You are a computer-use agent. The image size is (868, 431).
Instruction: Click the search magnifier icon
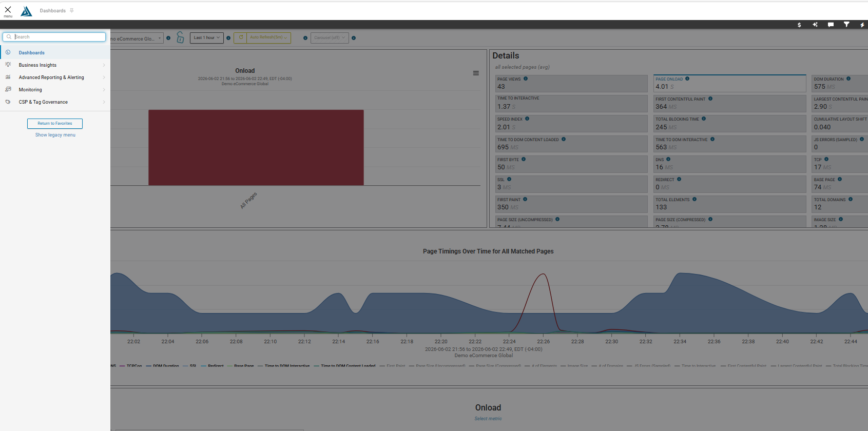[x=9, y=37]
